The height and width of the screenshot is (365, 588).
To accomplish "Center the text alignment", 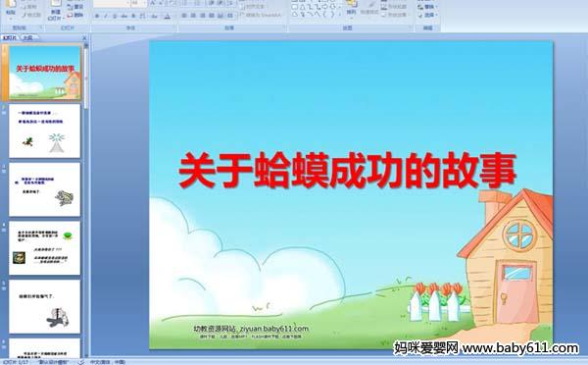I will [x=193, y=16].
